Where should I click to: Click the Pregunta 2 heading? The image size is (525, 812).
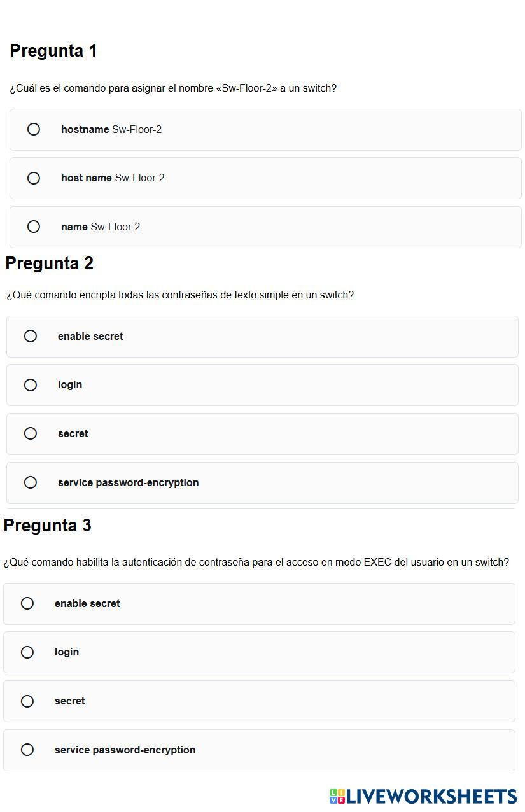coord(50,263)
